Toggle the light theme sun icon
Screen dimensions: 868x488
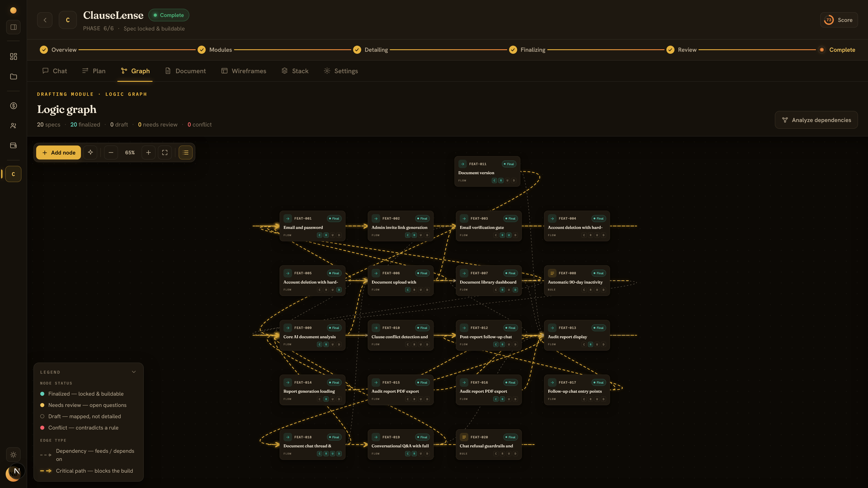14,455
